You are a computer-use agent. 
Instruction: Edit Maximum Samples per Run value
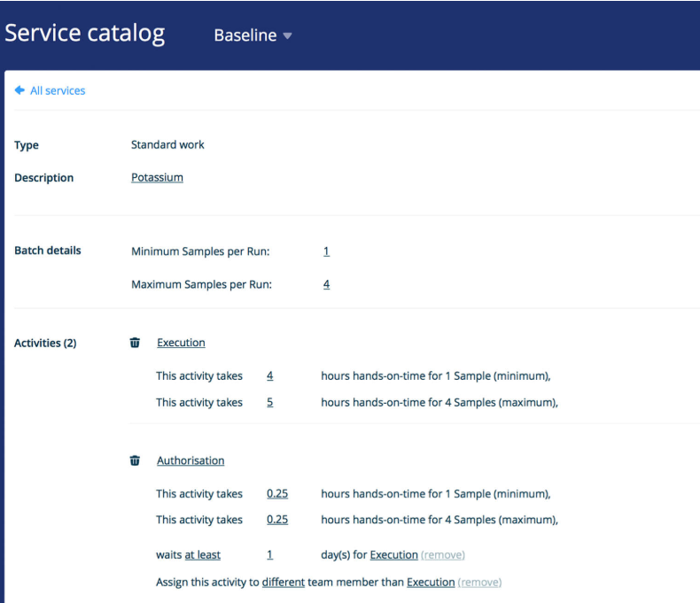(x=326, y=285)
